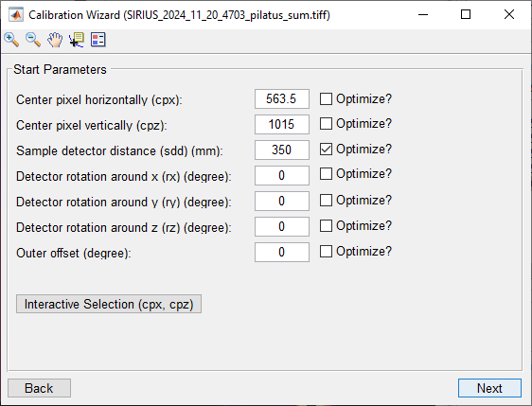Insert legend via toolbar icon

point(98,40)
